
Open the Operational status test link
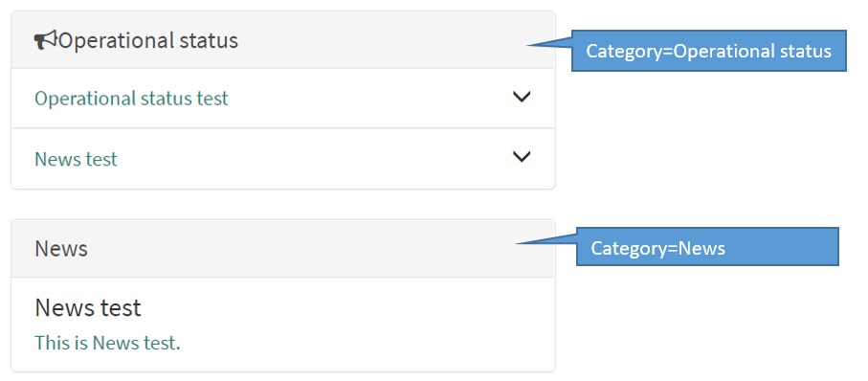point(131,99)
